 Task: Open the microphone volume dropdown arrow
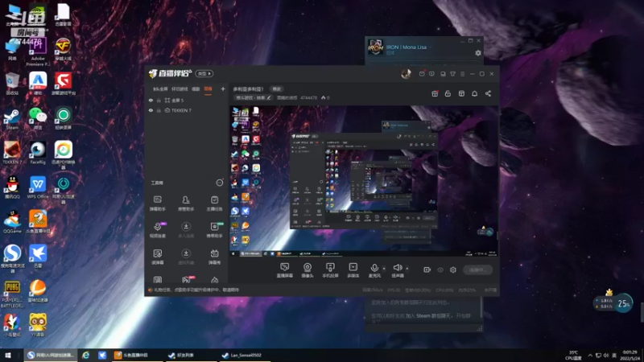(384, 269)
